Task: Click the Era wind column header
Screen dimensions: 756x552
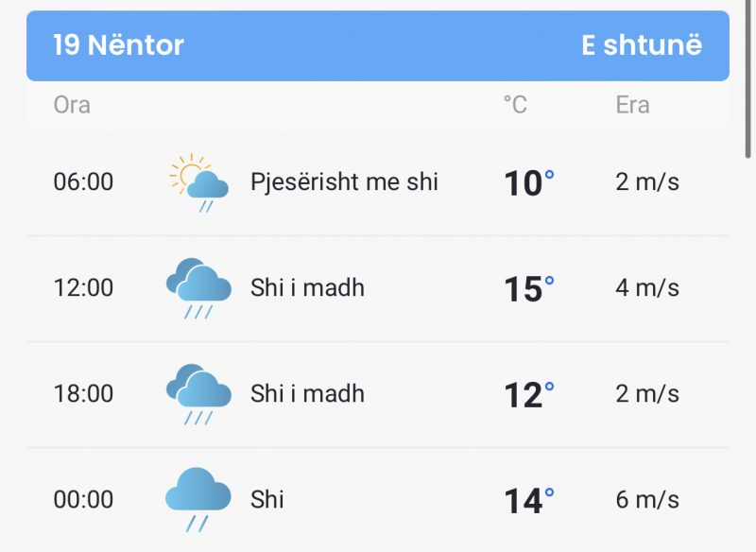Action: point(632,105)
